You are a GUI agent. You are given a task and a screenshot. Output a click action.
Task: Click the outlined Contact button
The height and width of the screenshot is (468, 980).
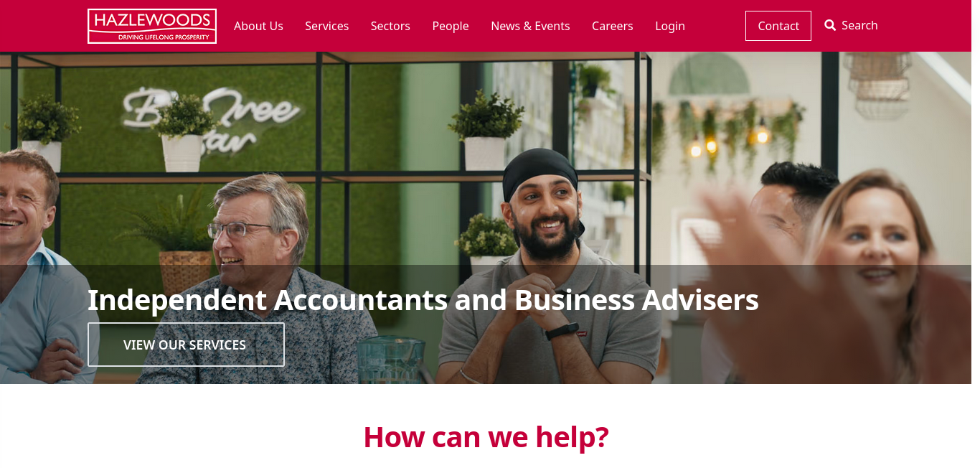(x=778, y=26)
